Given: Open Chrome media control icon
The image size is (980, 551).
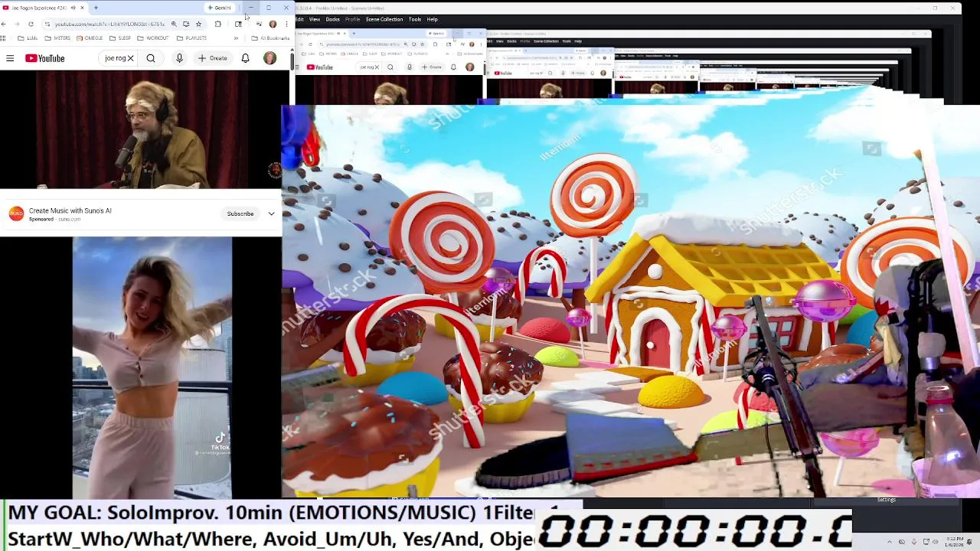Looking at the screenshot, I should pyautogui.click(x=259, y=24).
